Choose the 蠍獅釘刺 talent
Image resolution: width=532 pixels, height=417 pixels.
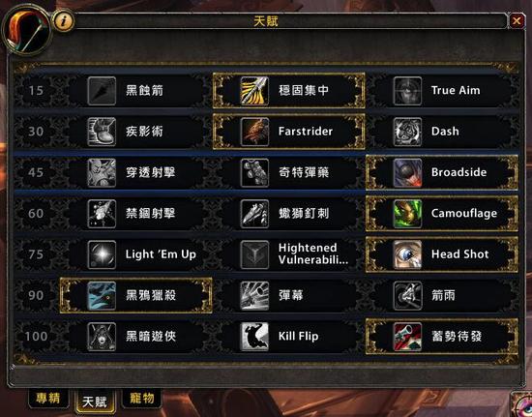[x=289, y=214]
